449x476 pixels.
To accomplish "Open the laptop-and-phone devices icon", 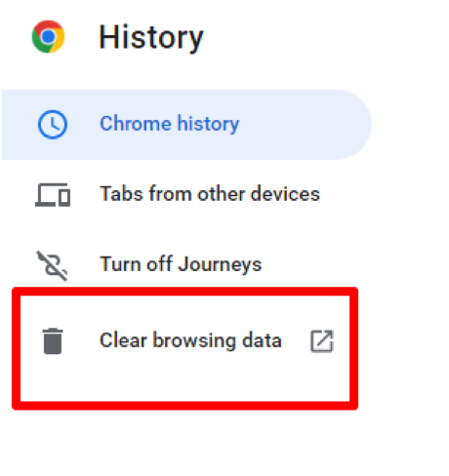I will [x=53, y=195].
